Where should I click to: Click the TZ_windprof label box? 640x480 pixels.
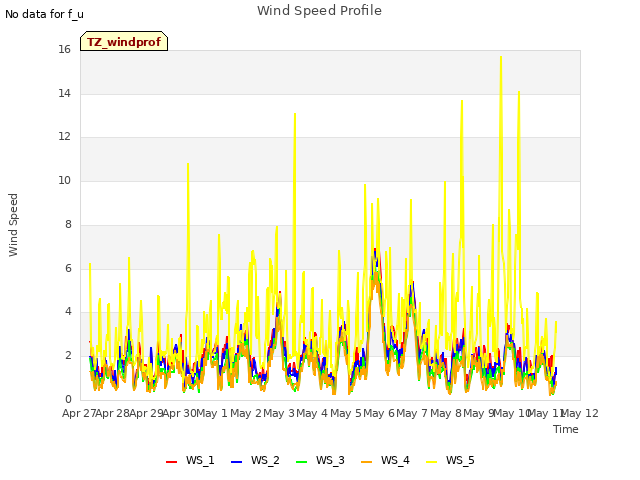click(x=124, y=41)
